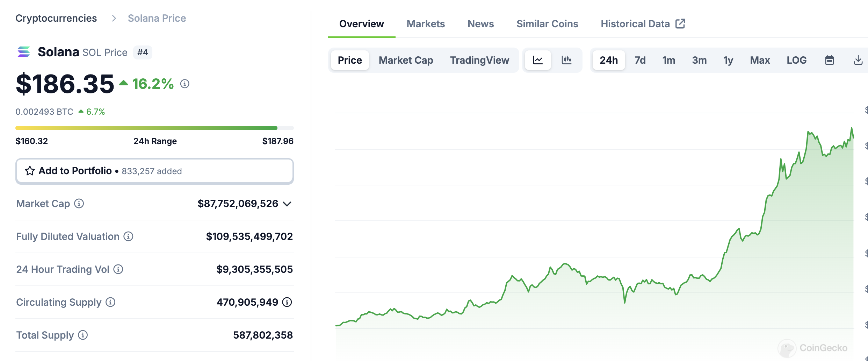Open the Markets tab
Screen dimensions: 868x361
426,24
